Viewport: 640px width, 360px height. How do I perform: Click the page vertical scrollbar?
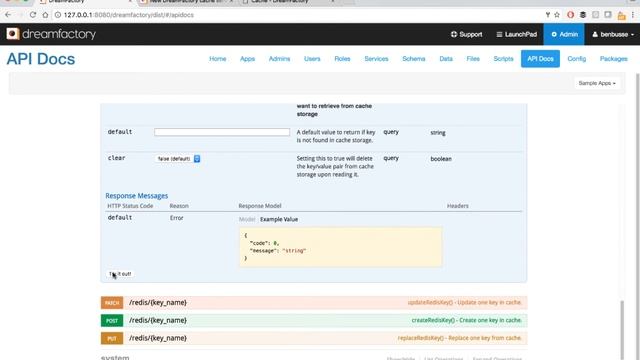click(622, 330)
